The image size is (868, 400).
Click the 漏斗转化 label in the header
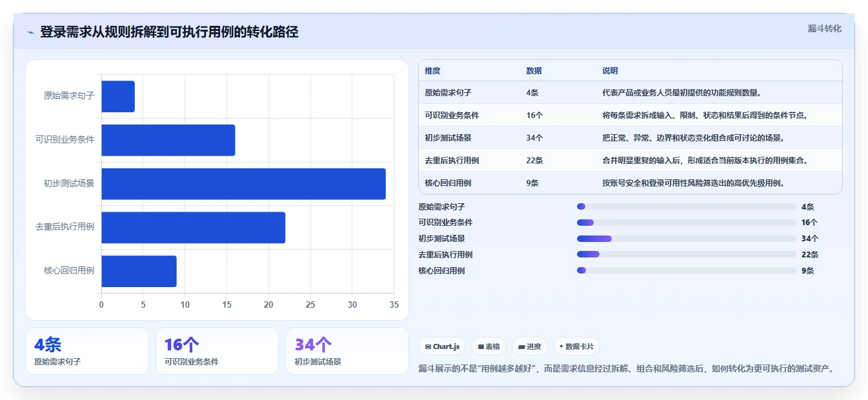[x=825, y=28]
